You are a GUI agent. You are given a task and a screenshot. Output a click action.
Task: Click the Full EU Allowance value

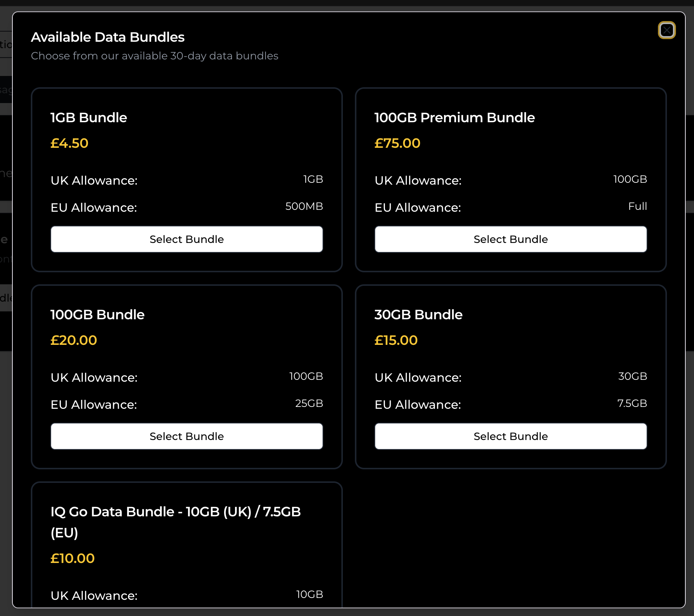click(638, 206)
